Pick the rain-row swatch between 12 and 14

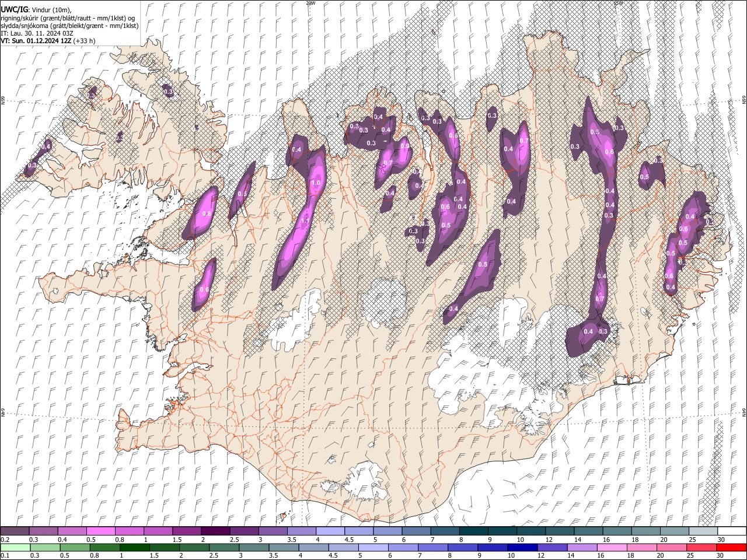tap(551, 548)
